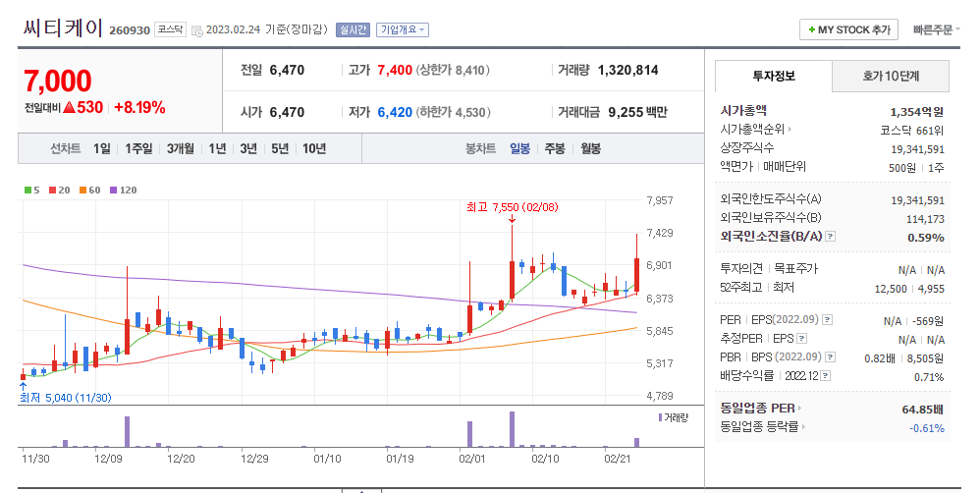Expand the 빠른주문 quick order menu
Screen dimensions: 980x493
936,30
